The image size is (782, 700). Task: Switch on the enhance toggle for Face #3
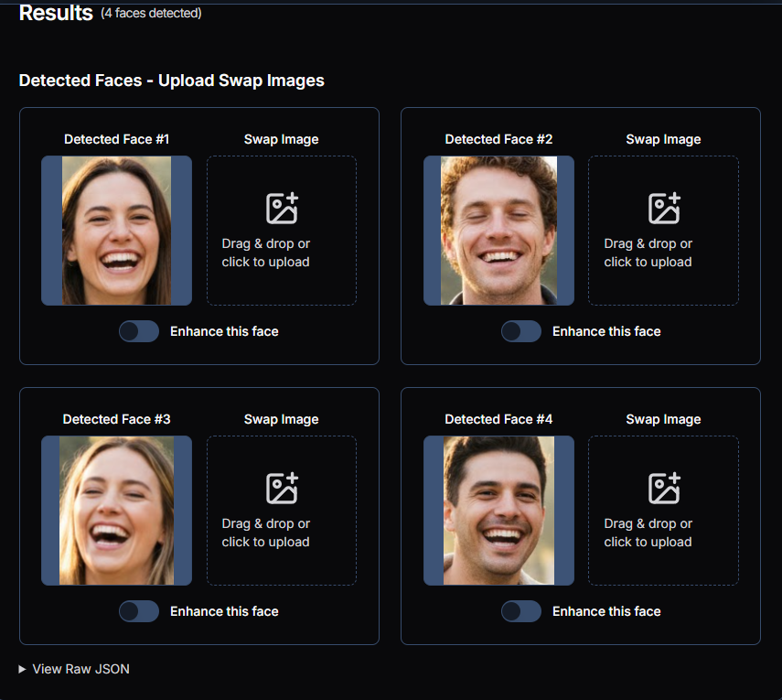[139, 611]
